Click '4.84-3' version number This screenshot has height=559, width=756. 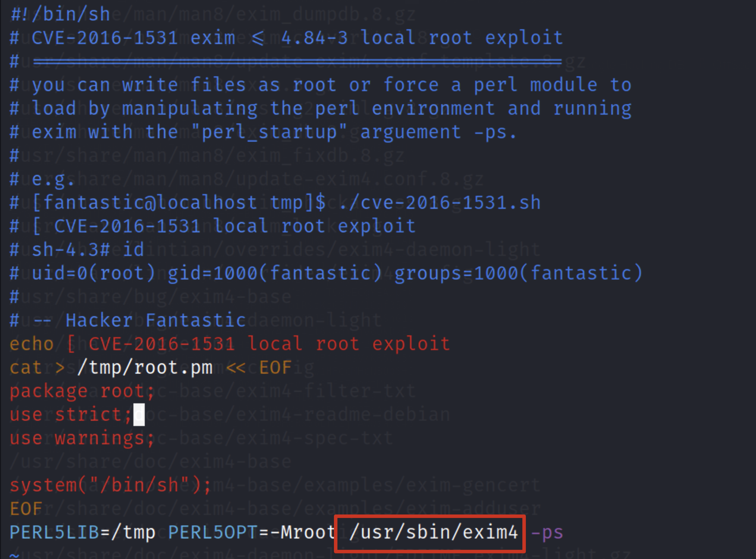[x=314, y=38]
